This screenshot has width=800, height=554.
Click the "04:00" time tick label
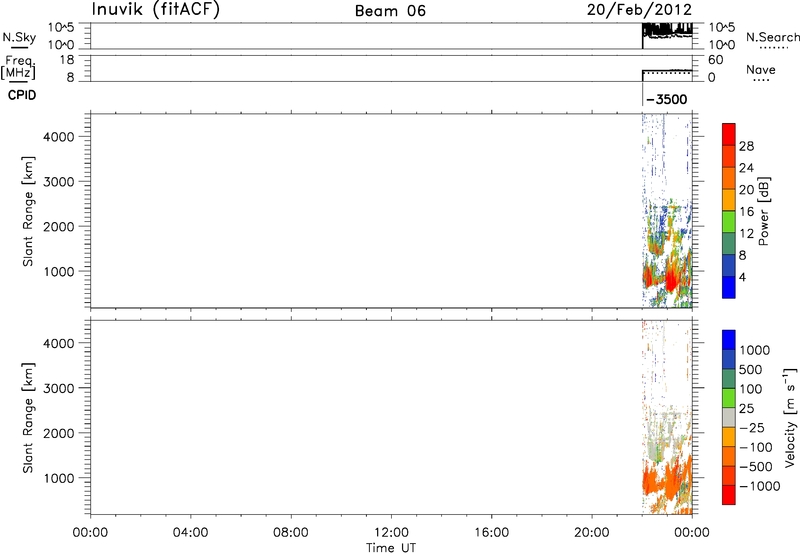pos(190,533)
